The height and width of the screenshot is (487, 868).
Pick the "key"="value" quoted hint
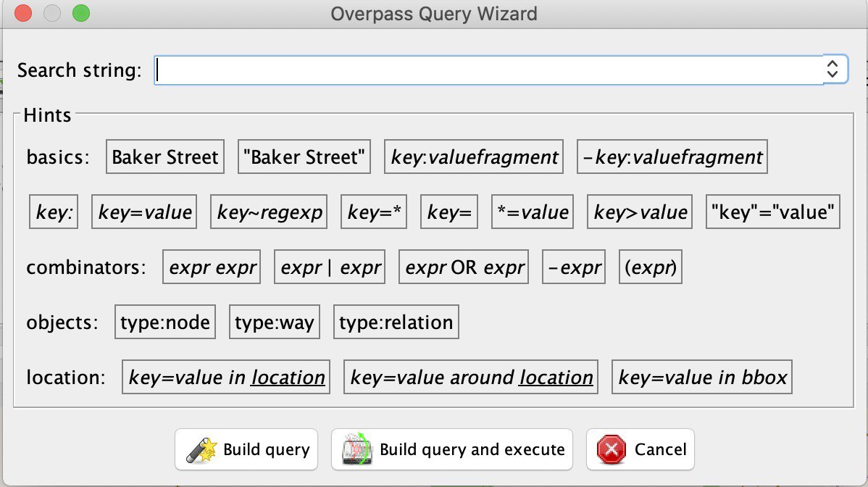tap(773, 212)
